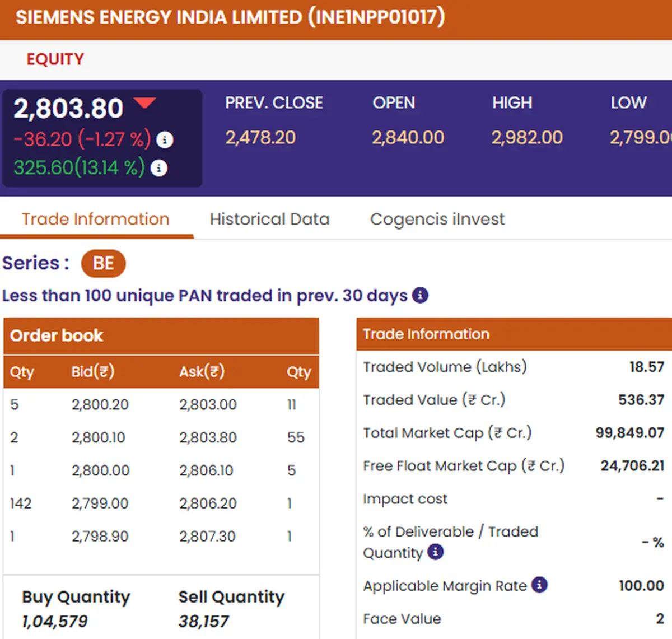Click the Applicable Margin Rate label
Screen dimensions: 672x639
click(445, 586)
